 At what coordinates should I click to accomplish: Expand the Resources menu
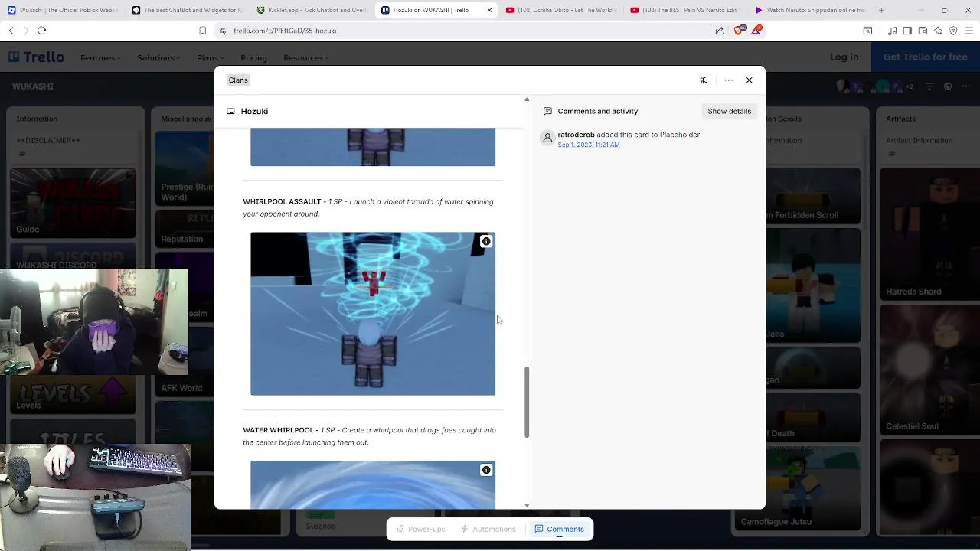[x=305, y=57]
